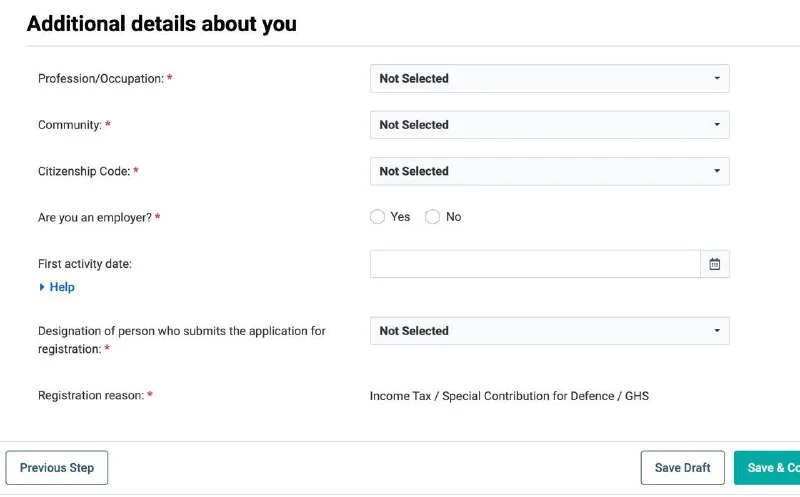Click the Registration reason value text
Screen dimensions: 800x497
pyautogui.click(x=509, y=396)
